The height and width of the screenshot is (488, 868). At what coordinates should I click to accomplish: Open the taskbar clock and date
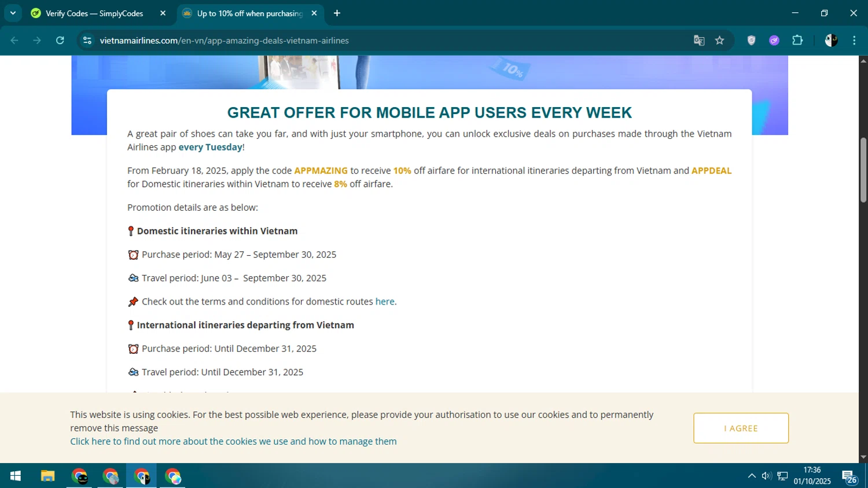(x=812, y=476)
